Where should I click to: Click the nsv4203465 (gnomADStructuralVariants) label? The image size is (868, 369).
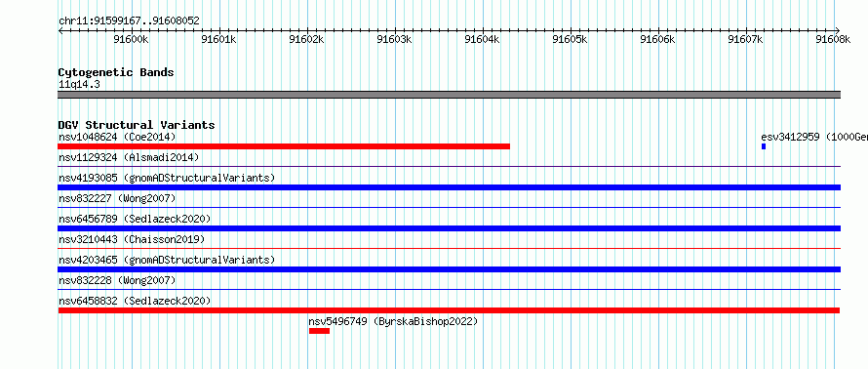pos(167,260)
